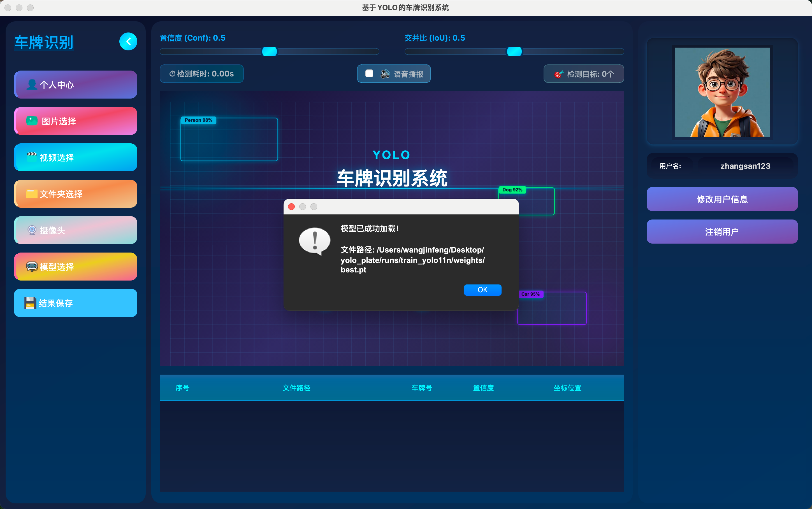
Task: Click the 车牌号 column header
Action: pyautogui.click(x=421, y=388)
